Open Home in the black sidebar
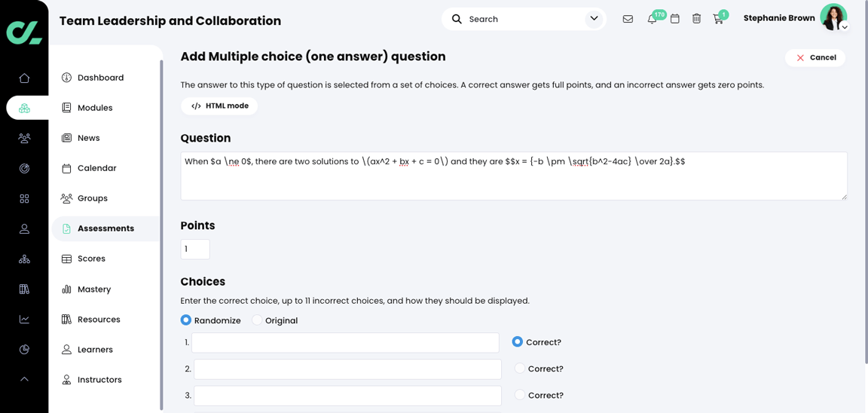This screenshot has height=413, width=868. 24,78
